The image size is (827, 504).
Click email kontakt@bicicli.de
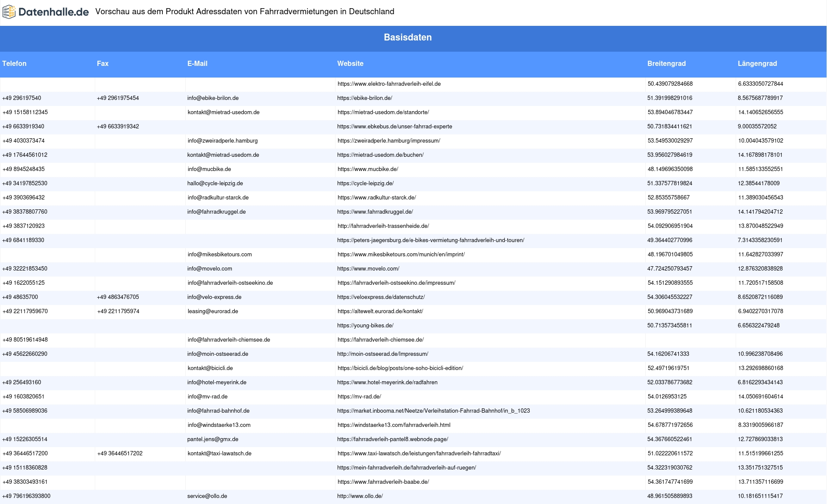pos(210,368)
